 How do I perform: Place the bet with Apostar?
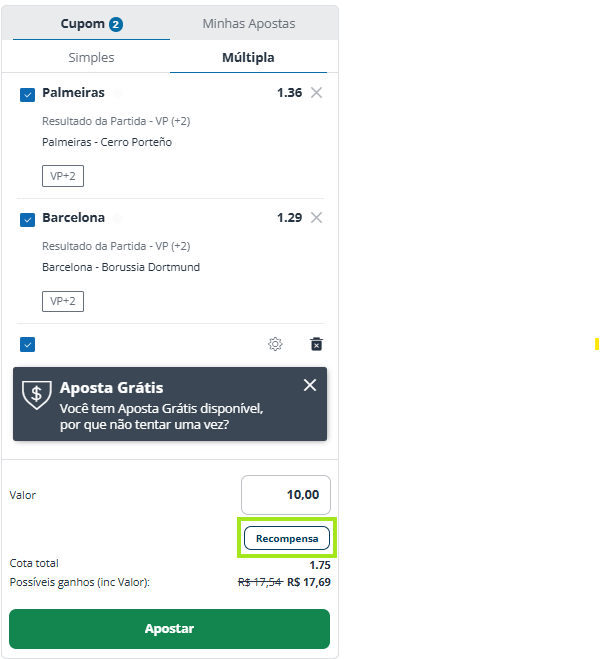tap(169, 629)
